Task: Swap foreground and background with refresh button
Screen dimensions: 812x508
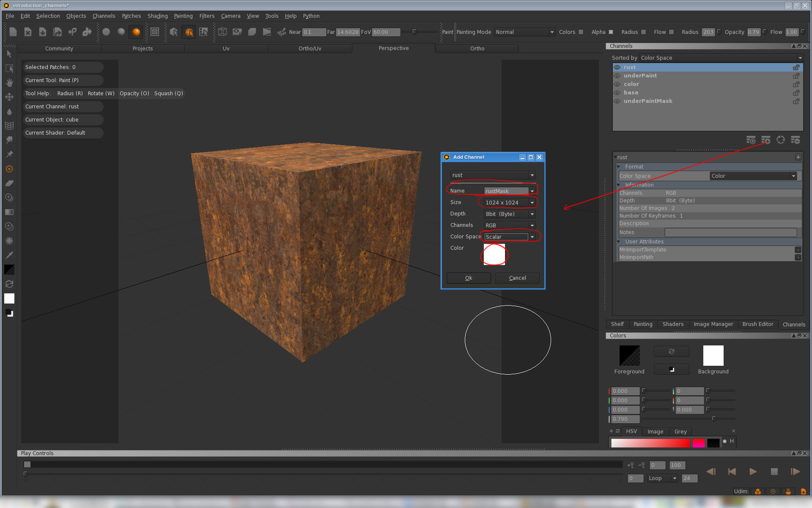Action: [672, 351]
